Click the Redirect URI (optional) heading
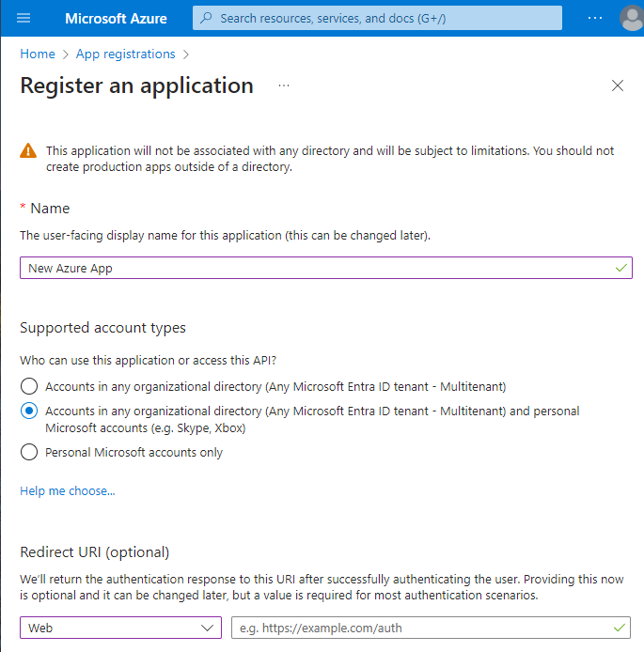The width and height of the screenshot is (644, 652). [x=95, y=552]
